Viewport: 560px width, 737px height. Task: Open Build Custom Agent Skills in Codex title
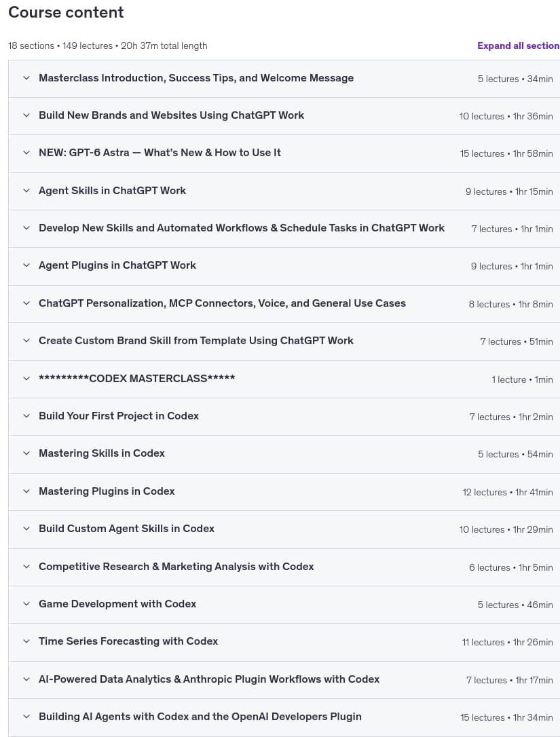click(x=126, y=529)
